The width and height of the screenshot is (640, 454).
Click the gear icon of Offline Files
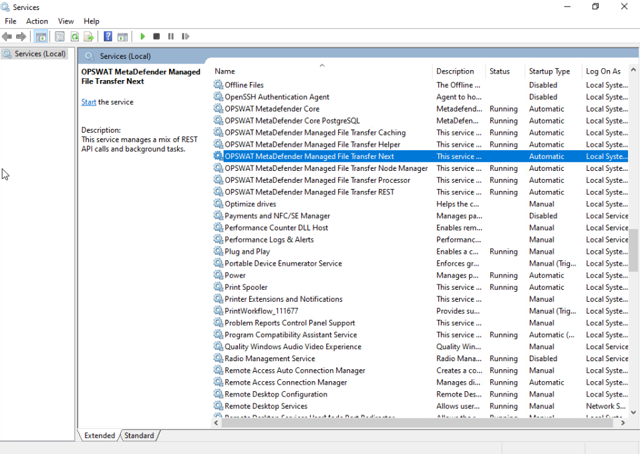(218, 85)
